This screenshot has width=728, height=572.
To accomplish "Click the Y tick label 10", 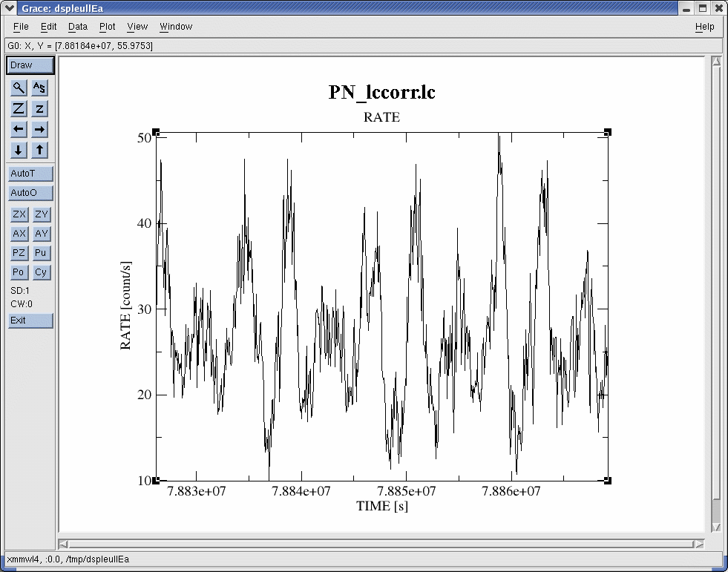I will click(143, 481).
